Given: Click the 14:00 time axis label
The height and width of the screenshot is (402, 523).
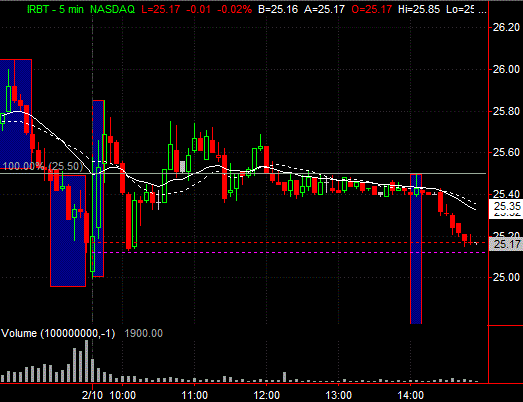Looking at the screenshot, I should click(410, 395).
